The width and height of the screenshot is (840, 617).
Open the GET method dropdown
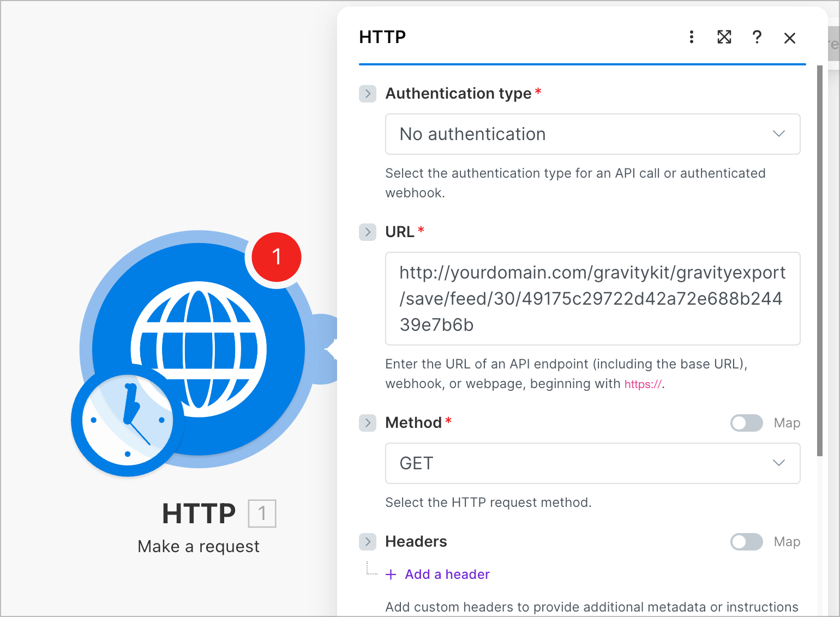tap(592, 463)
